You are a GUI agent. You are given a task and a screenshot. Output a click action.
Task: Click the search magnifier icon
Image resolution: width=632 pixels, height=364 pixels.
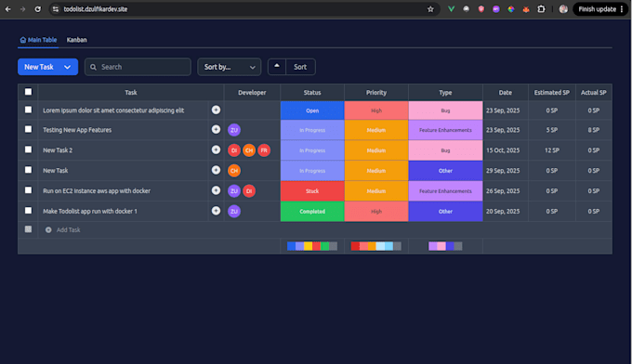point(94,67)
